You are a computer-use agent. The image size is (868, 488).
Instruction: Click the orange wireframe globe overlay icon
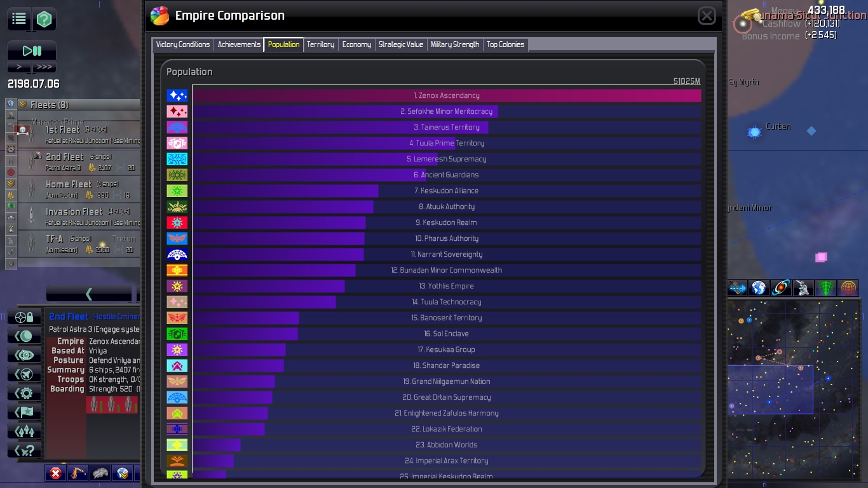[x=848, y=288]
